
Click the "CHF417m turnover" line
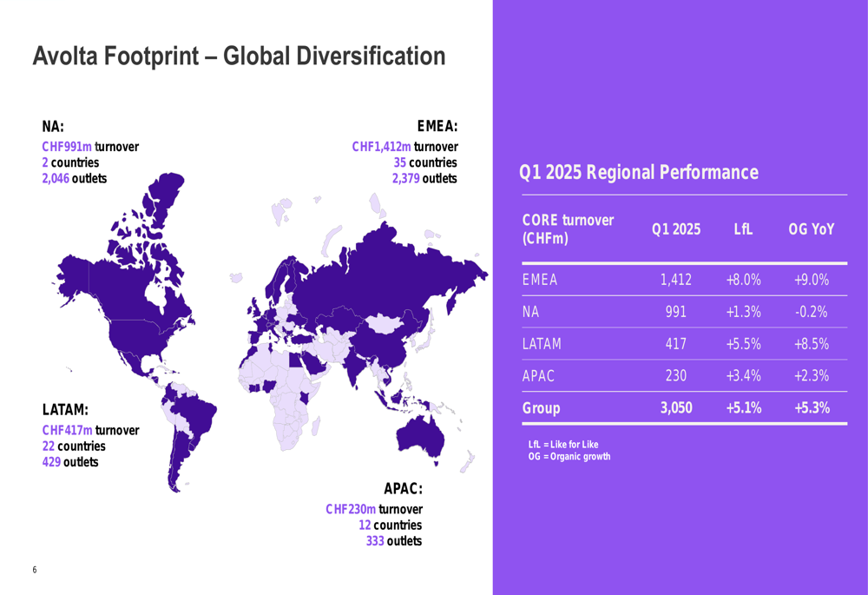pyautogui.click(x=90, y=431)
